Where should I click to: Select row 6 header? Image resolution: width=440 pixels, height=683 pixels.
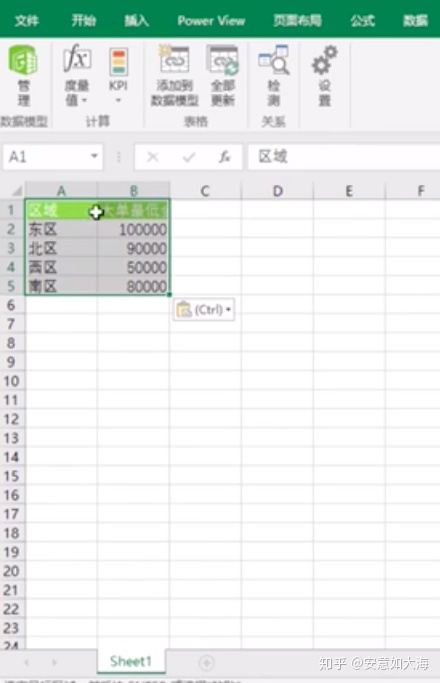point(11,305)
